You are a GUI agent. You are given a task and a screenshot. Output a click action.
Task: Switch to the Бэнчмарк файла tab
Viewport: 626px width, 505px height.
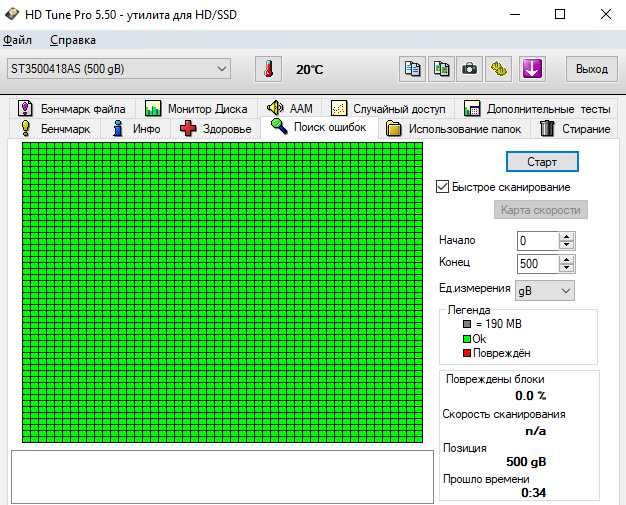tap(72, 108)
